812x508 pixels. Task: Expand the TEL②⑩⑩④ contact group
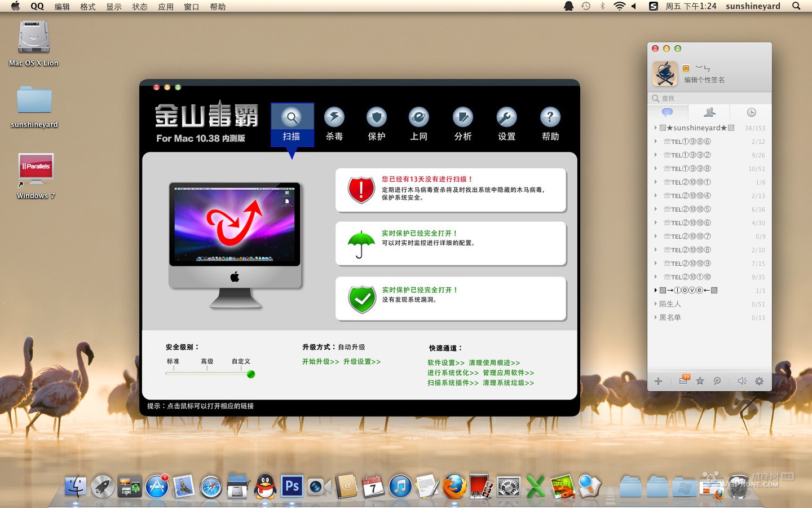click(655, 195)
